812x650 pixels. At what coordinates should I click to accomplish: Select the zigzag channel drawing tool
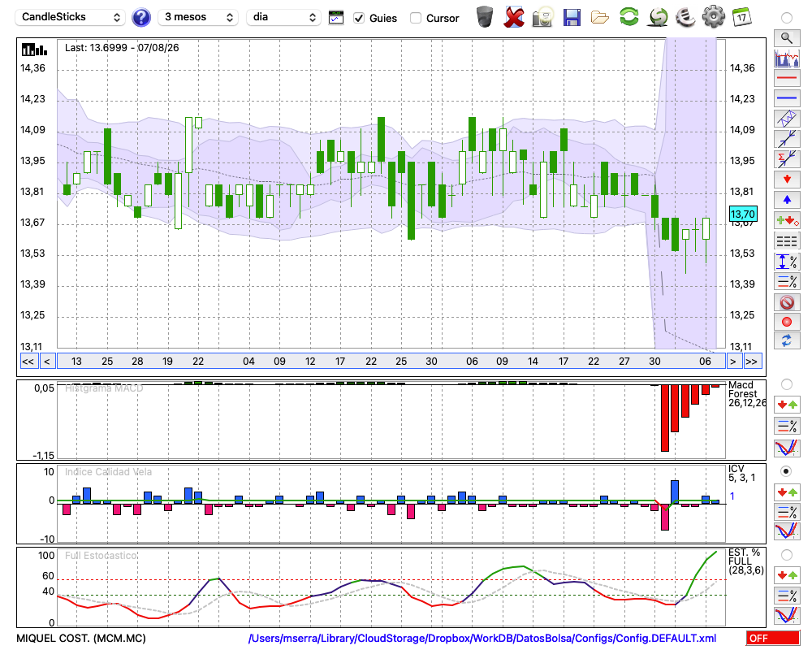pos(787,119)
